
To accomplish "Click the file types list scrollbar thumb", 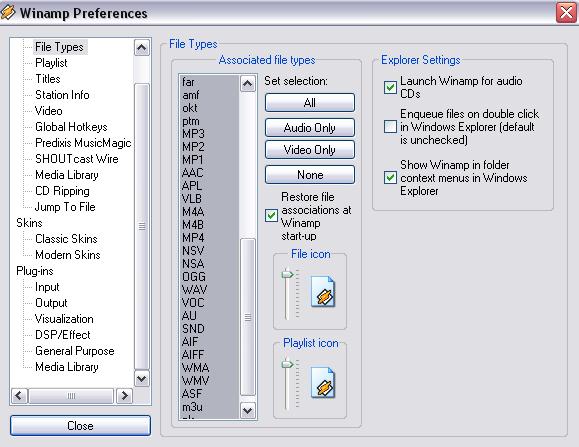I will pyautogui.click(x=248, y=317).
